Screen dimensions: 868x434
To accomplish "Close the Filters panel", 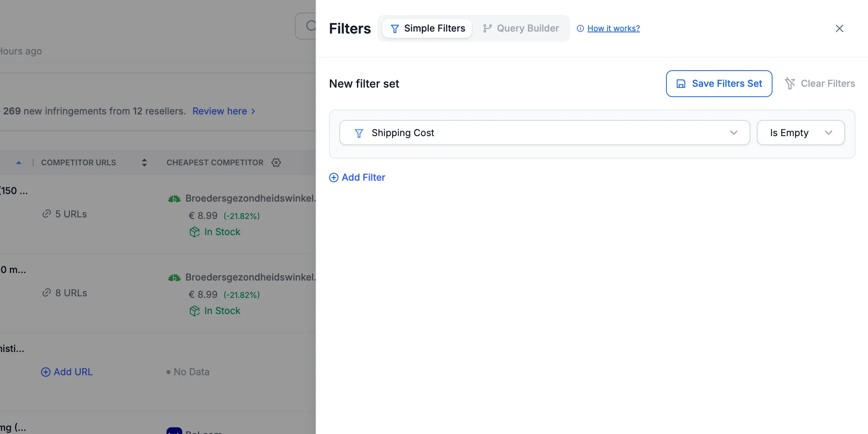I will point(839,28).
